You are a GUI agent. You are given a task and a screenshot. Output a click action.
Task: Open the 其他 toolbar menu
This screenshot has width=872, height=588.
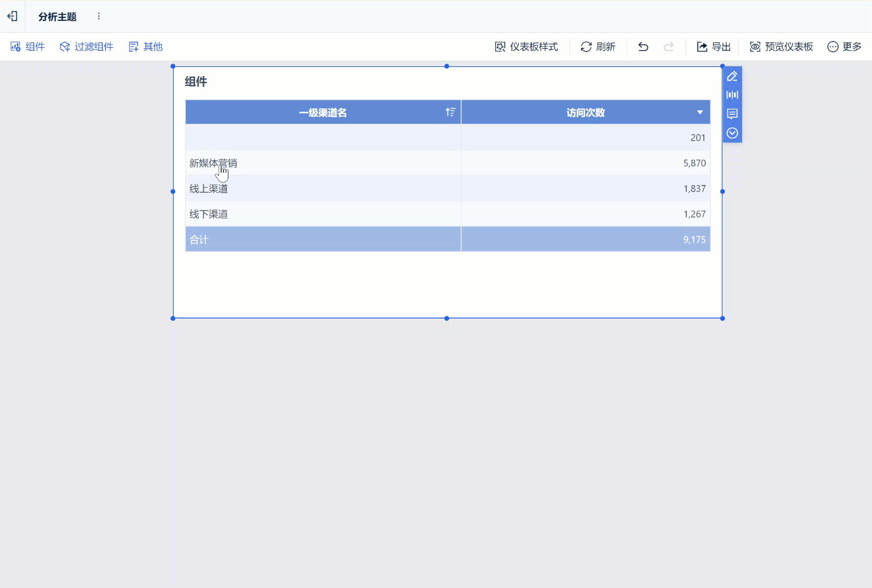pos(146,47)
